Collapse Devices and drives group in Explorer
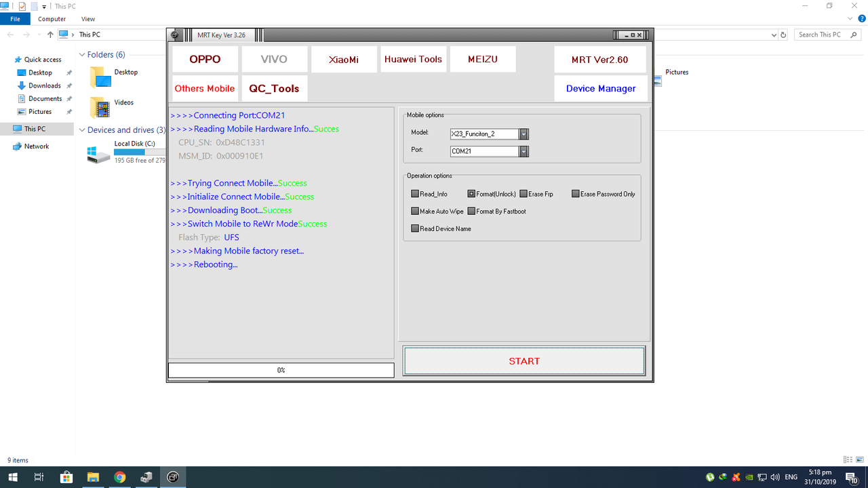Viewport: 868px width, 488px height. click(82, 130)
